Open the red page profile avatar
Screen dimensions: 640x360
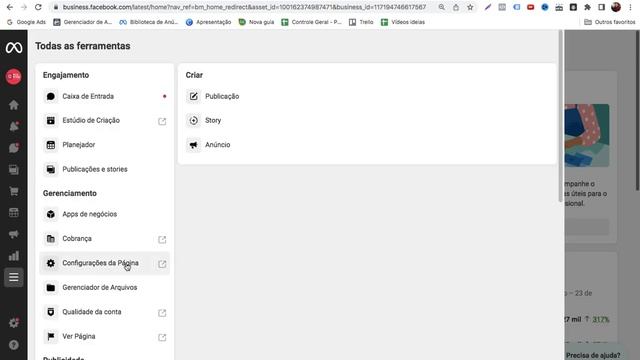tap(13, 76)
